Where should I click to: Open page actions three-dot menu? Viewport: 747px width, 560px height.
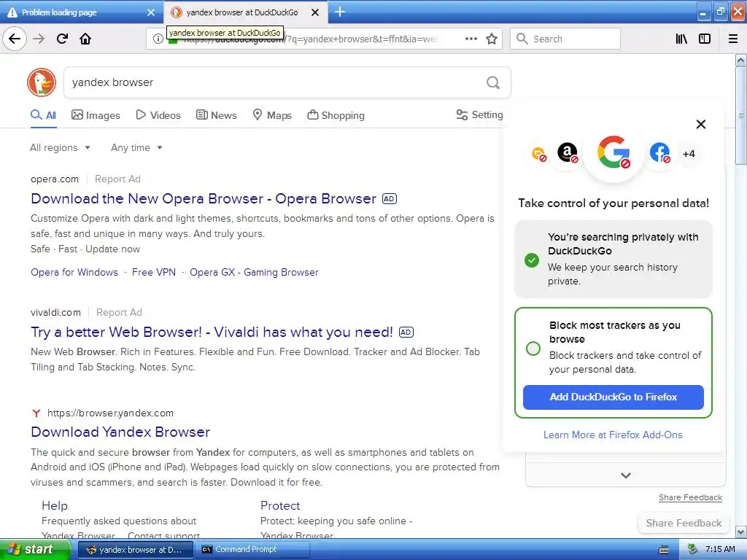click(471, 39)
